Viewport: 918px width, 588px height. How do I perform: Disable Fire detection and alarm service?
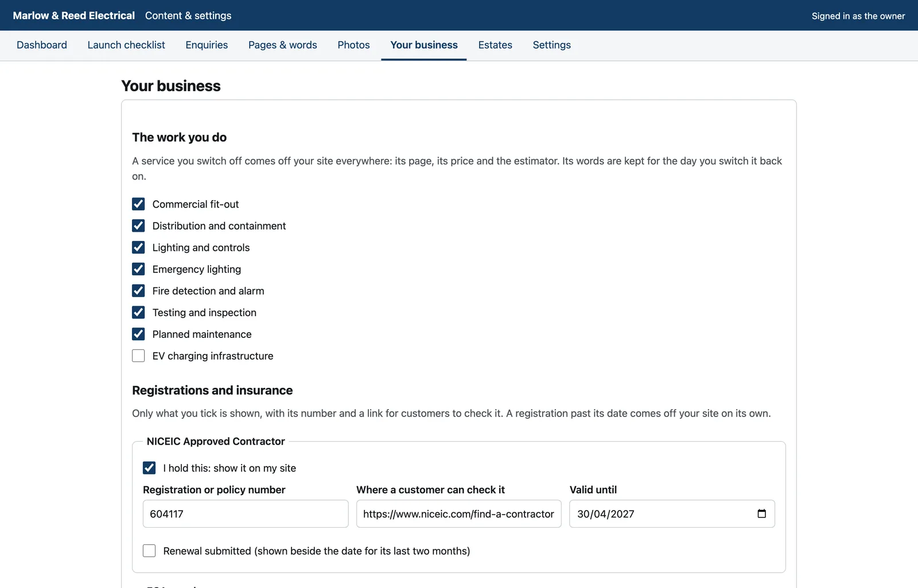point(138,291)
